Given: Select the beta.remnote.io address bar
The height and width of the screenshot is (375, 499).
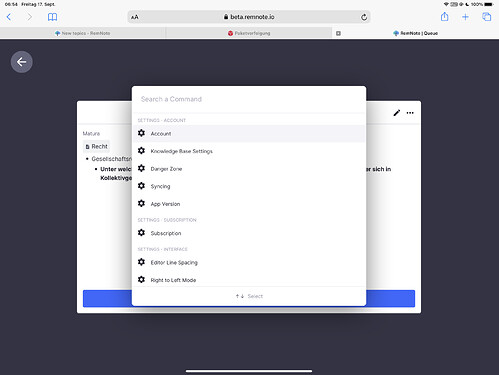Looking at the screenshot, I should pyautogui.click(x=249, y=17).
